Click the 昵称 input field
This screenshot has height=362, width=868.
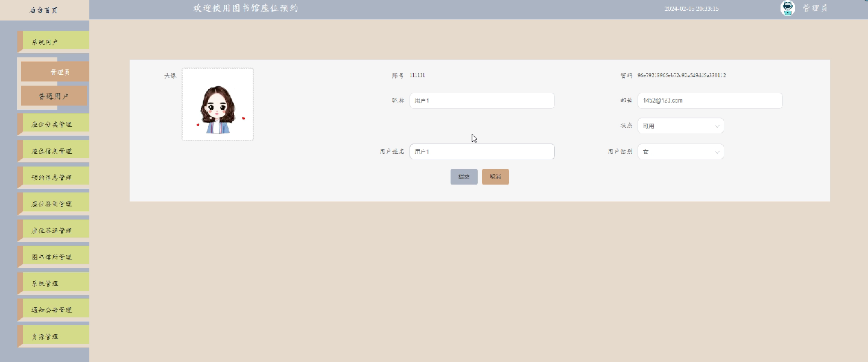[x=482, y=101]
